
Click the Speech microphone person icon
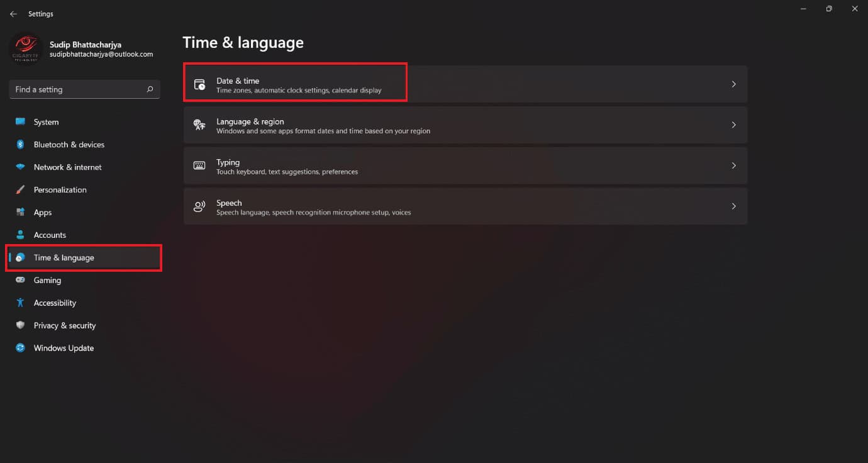tap(199, 206)
